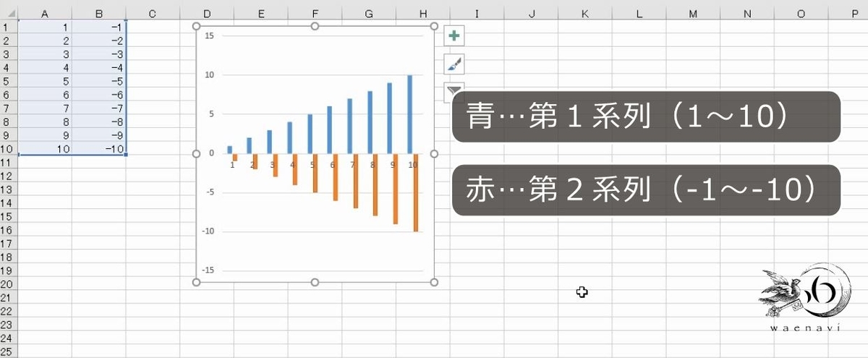This screenshot has height=358, width=868.
Task: Click cell B5 containing -5
Action: [98, 82]
